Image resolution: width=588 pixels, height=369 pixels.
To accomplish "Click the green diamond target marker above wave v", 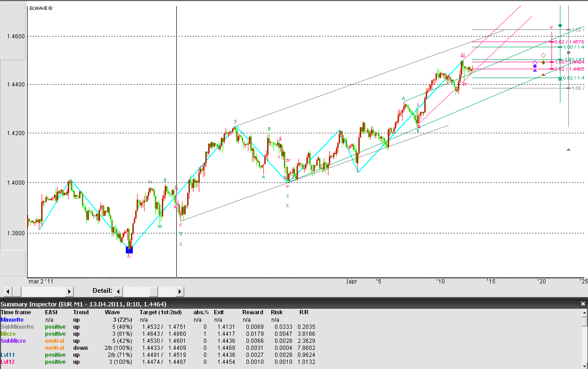I will point(560,25).
